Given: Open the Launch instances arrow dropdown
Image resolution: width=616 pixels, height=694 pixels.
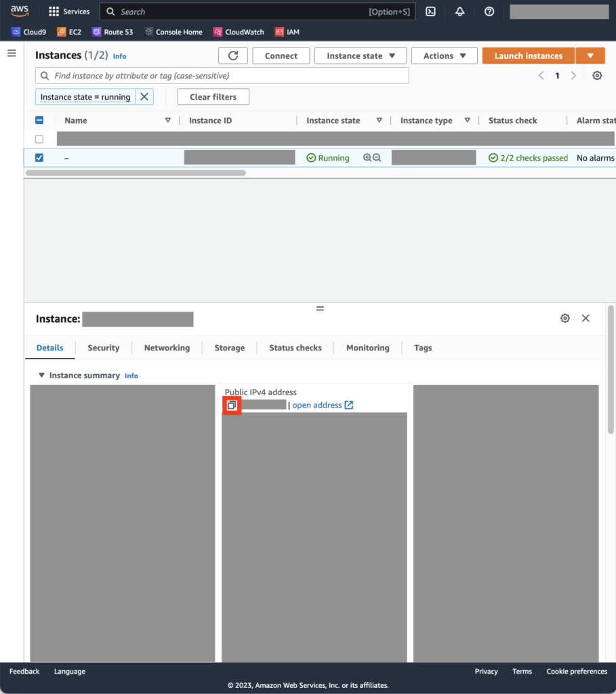Looking at the screenshot, I should (x=590, y=56).
